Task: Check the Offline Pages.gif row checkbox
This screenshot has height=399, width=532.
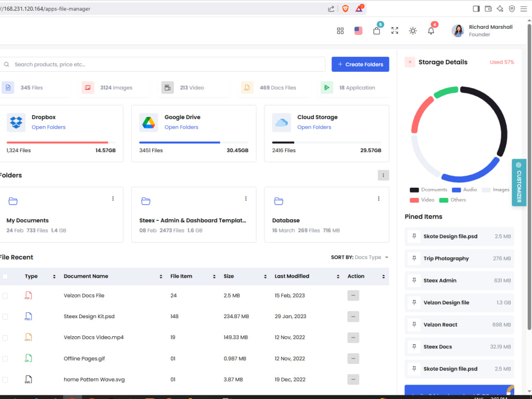Action: [5, 359]
